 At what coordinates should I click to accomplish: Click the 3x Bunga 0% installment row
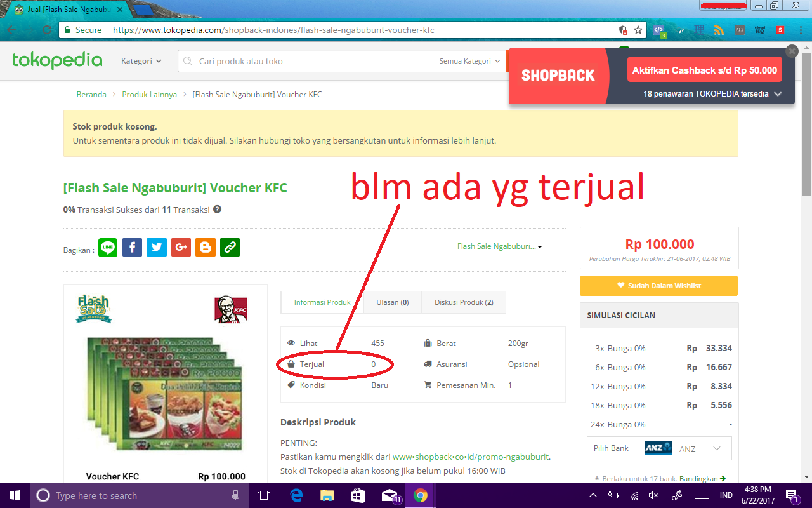(x=659, y=349)
